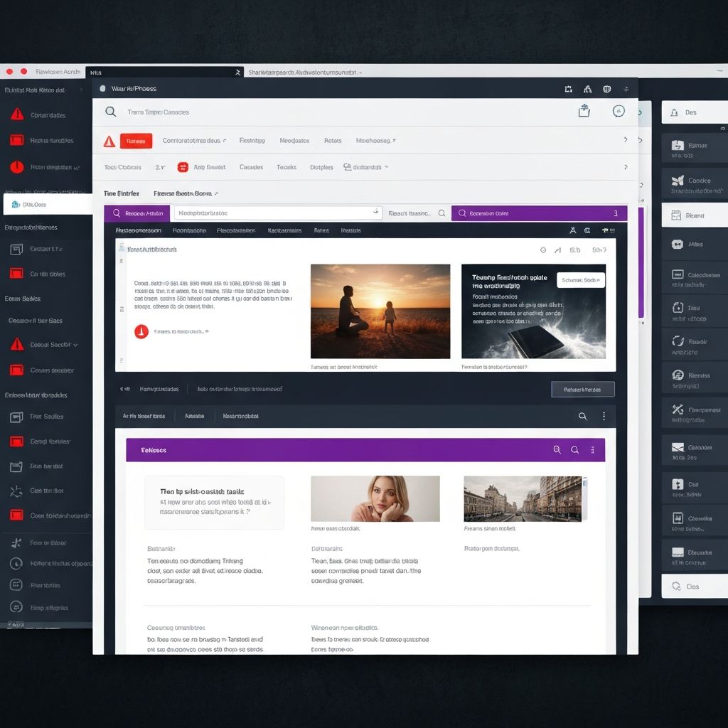Open the sunset silhouette thumbnail image
This screenshot has height=728, width=728.
coord(380,311)
